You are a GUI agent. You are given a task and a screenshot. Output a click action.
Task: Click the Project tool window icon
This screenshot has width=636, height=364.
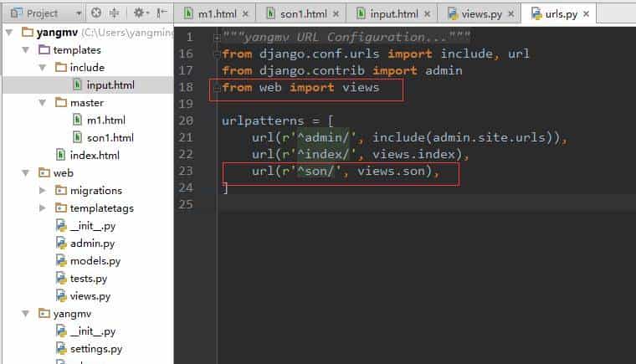tap(16, 13)
